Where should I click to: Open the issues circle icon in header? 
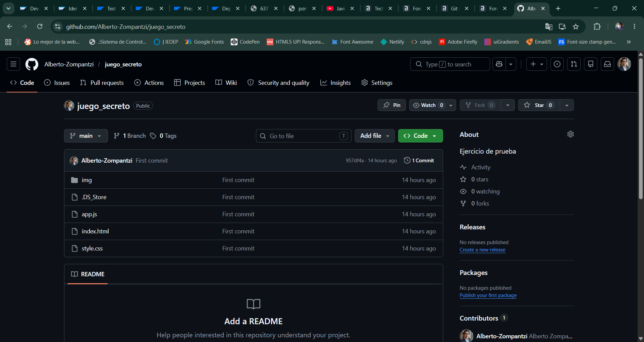(x=557, y=64)
